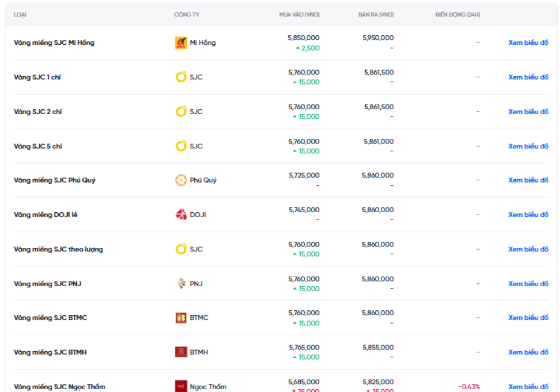Select the sell price 5,950,000

pos(378,38)
